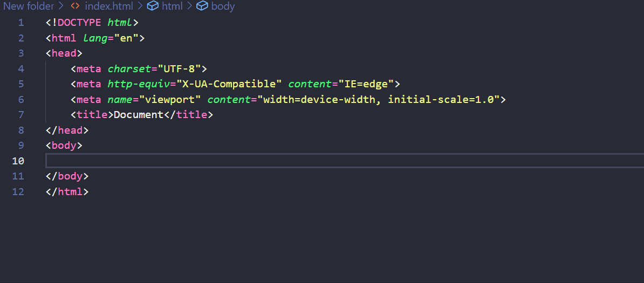Select the body breadcrumb segment
Image resolution: width=644 pixels, height=283 pixels.
pyautogui.click(x=223, y=6)
